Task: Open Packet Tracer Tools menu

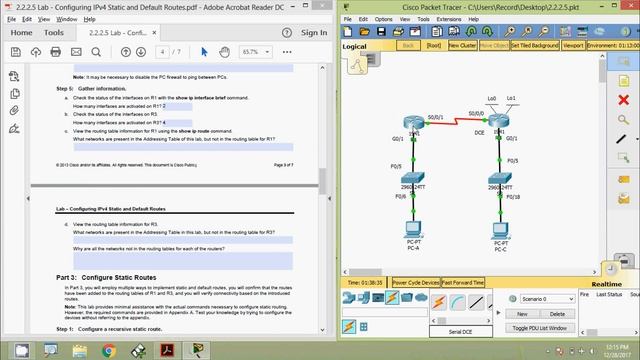Action: [423, 19]
